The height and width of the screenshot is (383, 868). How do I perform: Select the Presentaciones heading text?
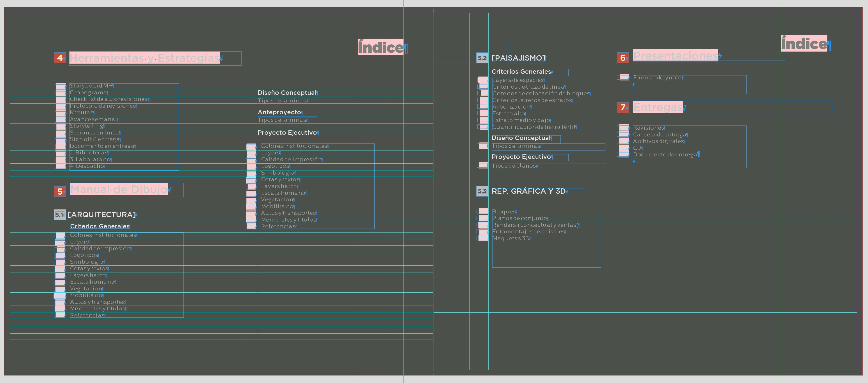675,56
